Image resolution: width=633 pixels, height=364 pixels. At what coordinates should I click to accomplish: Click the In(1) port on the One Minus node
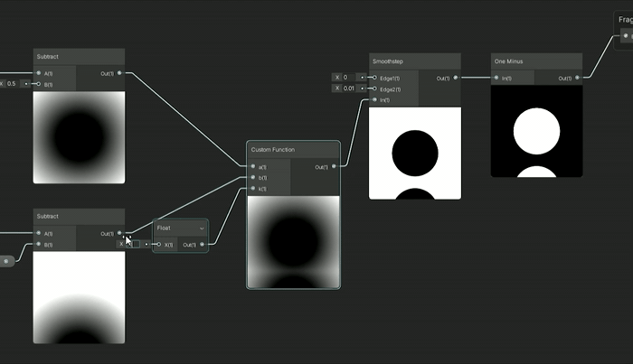(x=496, y=78)
